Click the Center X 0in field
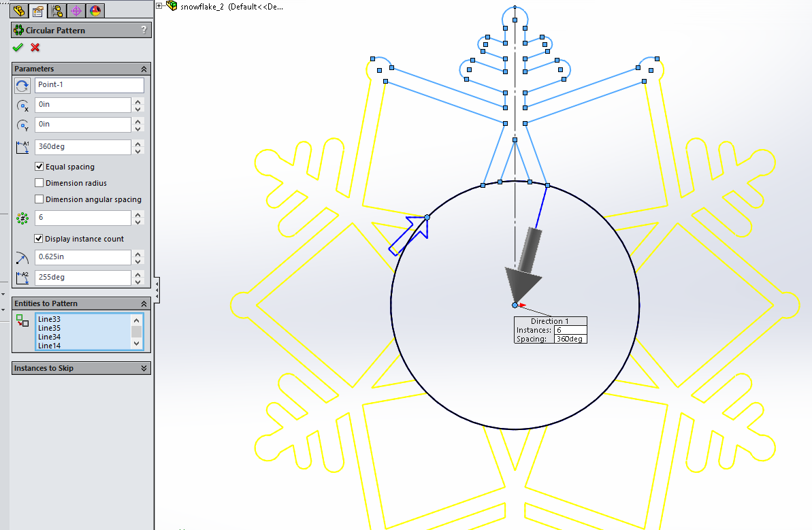 (x=83, y=105)
